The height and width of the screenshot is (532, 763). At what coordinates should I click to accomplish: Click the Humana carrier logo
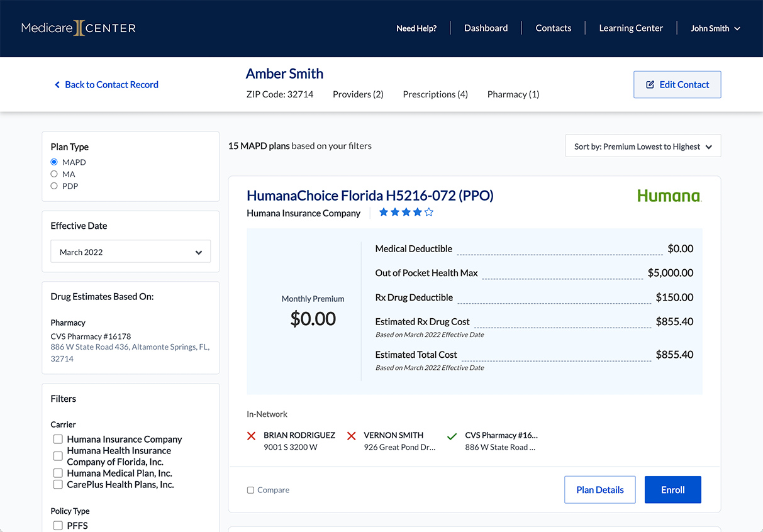(x=669, y=196)
